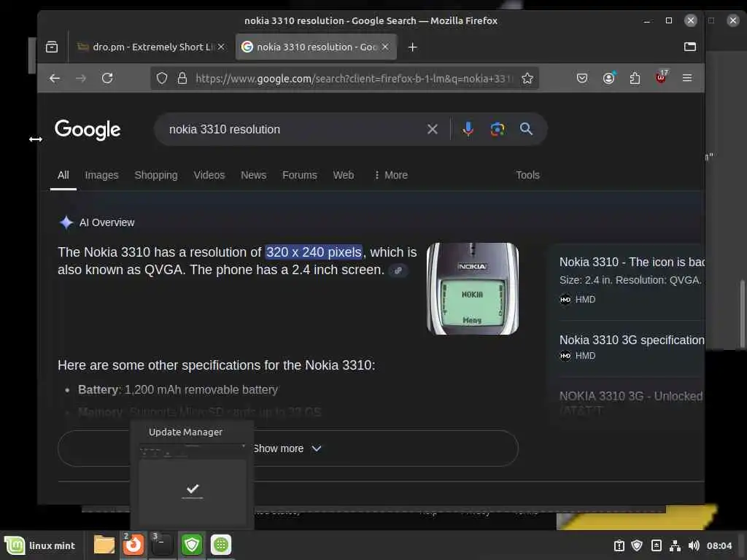Image resolution: width=747 pixels, height=560 pixels.
Task: Select the All results tab
Action: 63,175
